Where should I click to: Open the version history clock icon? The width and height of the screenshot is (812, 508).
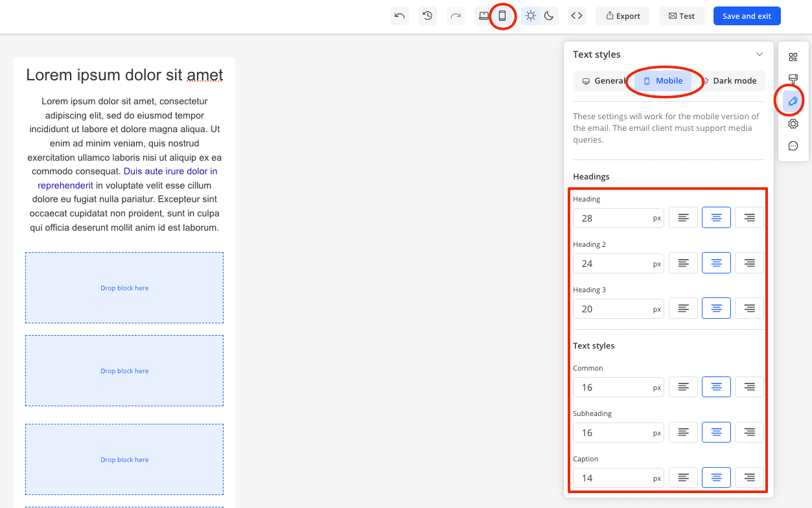click(427, 16)
